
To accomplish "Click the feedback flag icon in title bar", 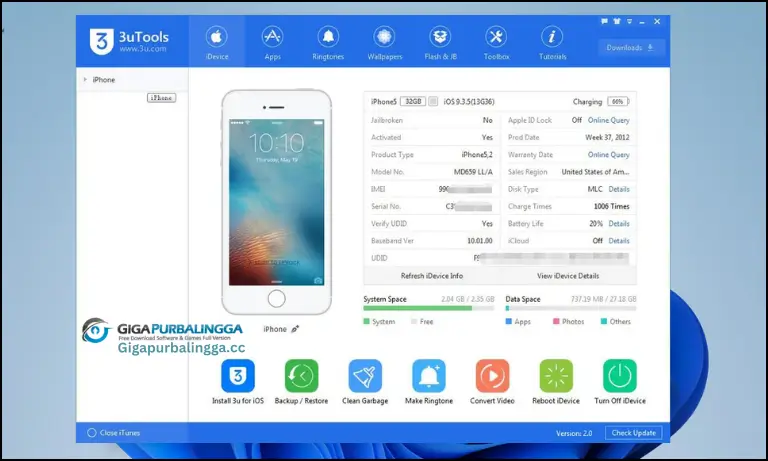I will (x=604, y=21).
